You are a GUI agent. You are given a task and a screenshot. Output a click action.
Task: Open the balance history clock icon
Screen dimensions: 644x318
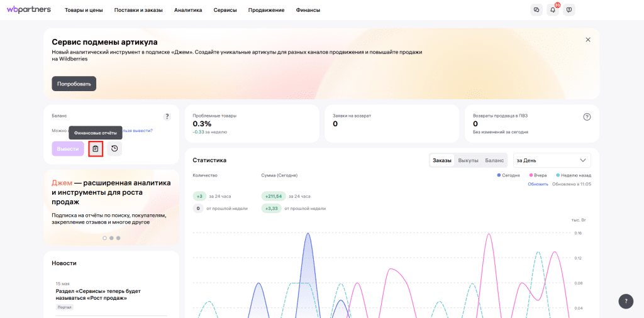tap(114, 148)
